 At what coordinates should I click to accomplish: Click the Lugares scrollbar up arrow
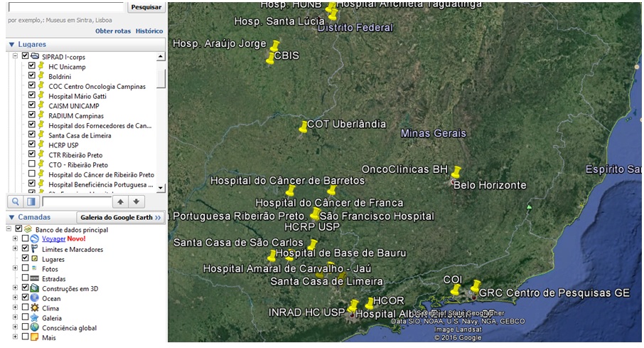click(x=161, y=56)
